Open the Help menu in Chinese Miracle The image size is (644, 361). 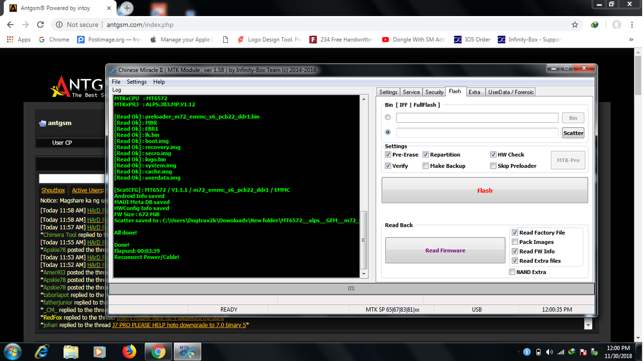(159, 82)
